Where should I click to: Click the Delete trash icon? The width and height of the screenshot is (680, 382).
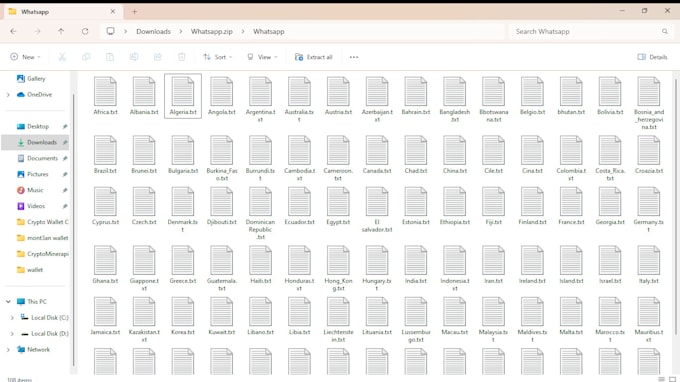(x=181, y=57)
